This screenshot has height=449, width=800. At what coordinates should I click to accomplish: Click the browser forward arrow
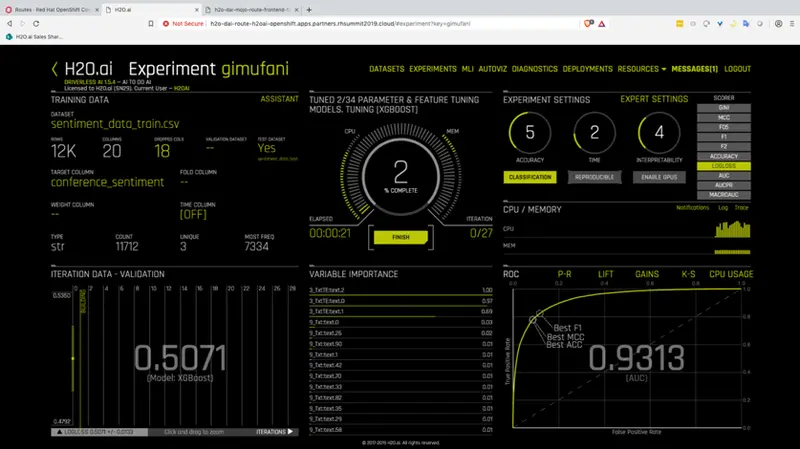22,23
